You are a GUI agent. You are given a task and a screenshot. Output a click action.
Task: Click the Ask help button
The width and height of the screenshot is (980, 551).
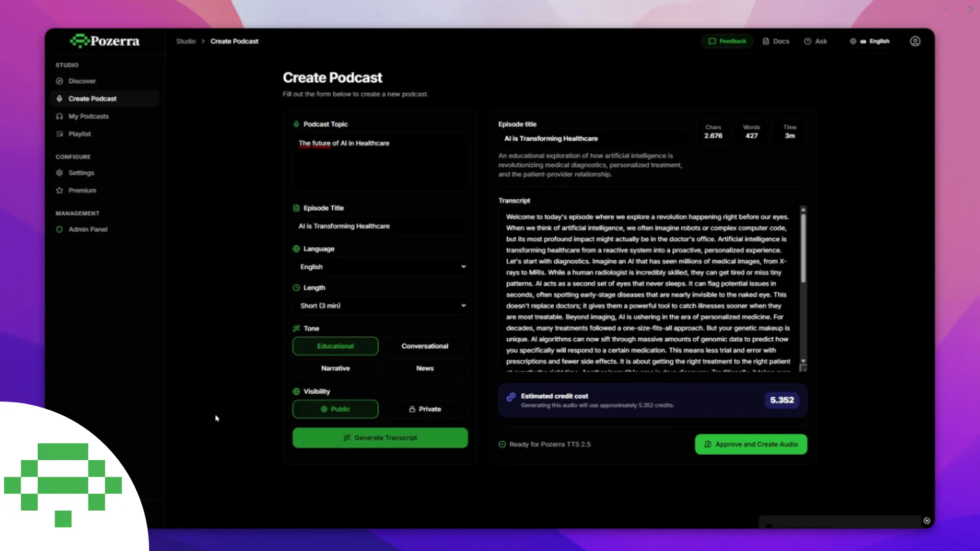(x=816, y=41)
